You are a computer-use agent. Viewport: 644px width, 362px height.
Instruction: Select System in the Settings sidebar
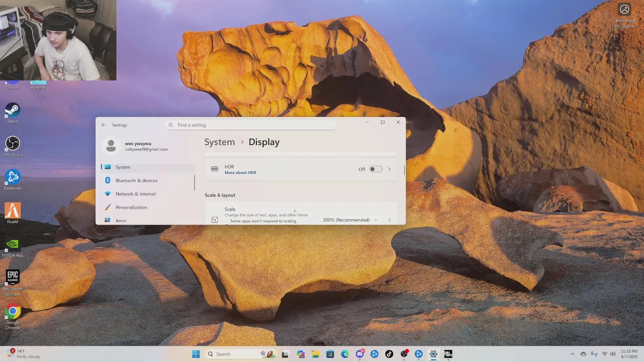(147, 167)
